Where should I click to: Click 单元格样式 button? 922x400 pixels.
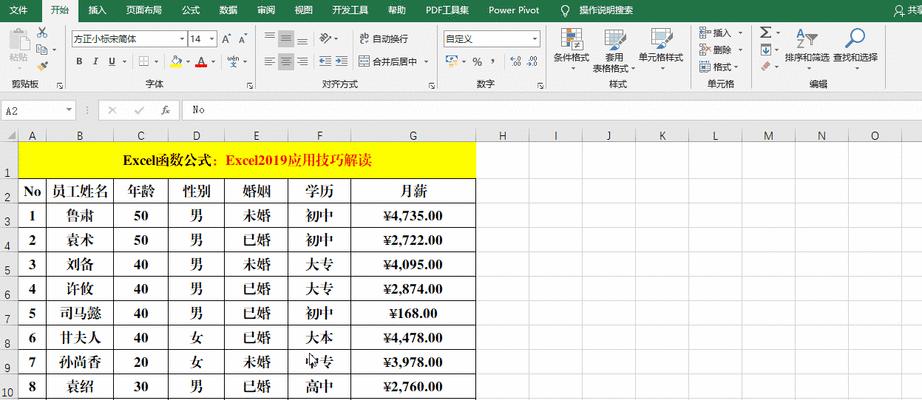pos(662,49)
